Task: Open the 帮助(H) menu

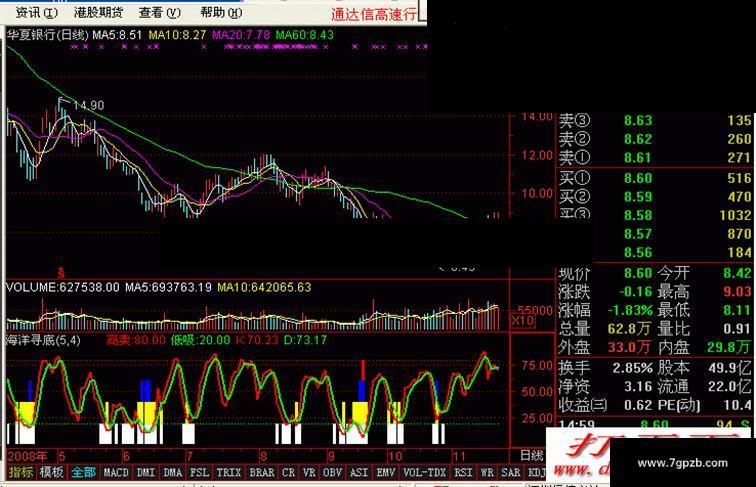Action: (221, 13)
